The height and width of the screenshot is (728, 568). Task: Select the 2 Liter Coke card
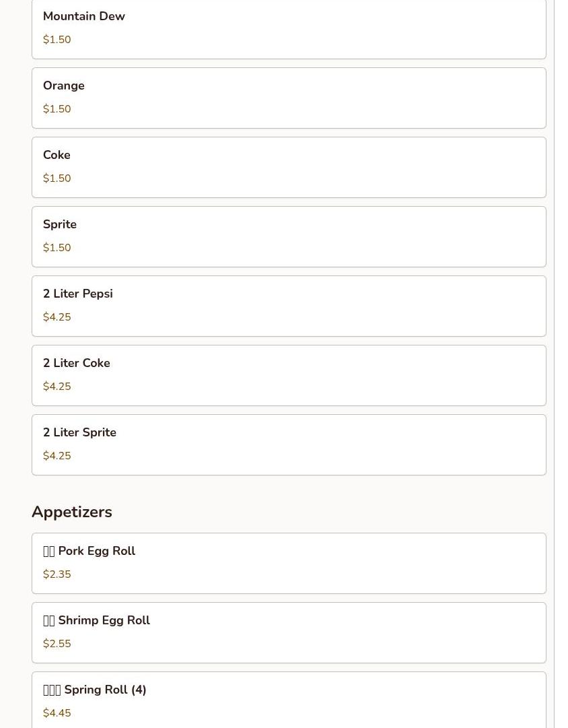[x=288, y=375]
